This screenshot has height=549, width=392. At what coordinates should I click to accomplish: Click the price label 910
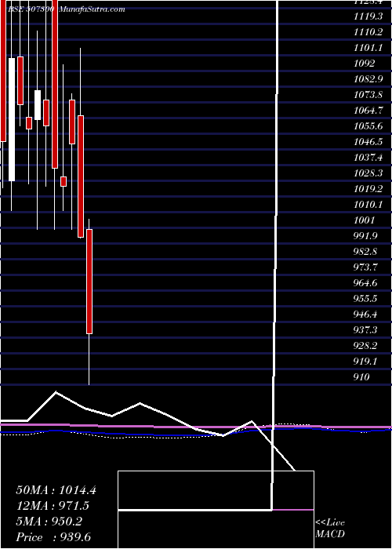click(x=362, y=377)
